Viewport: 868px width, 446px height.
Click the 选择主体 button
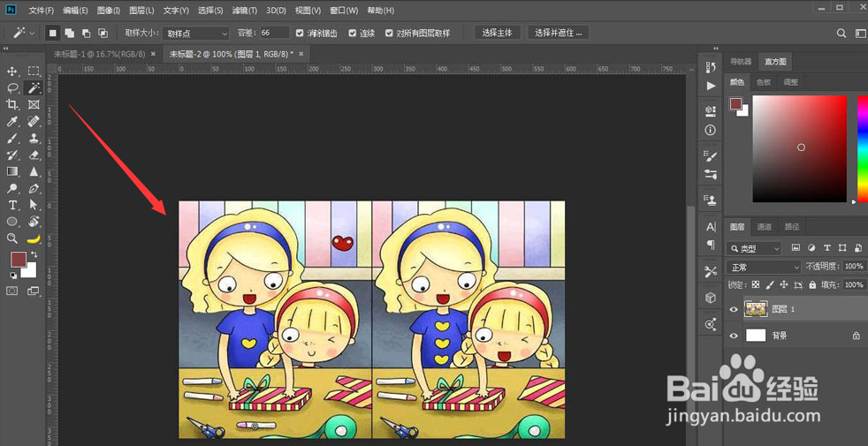coord(497,33)
